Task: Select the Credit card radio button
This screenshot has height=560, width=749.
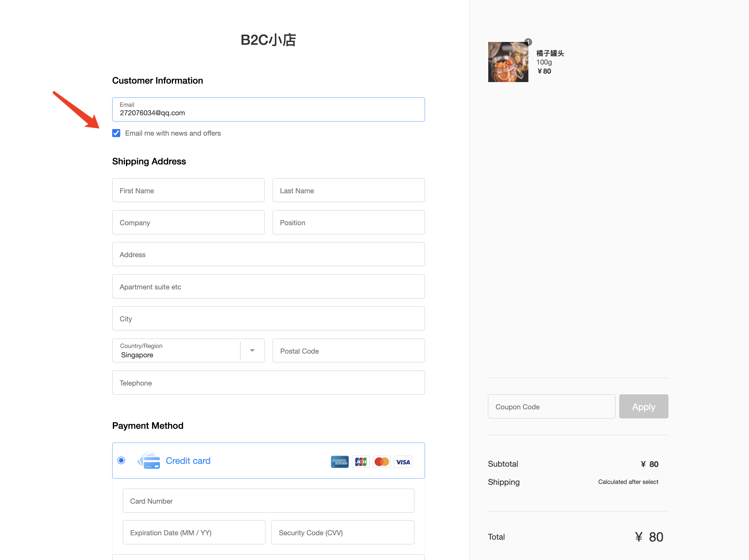Action: click(121, 460)
